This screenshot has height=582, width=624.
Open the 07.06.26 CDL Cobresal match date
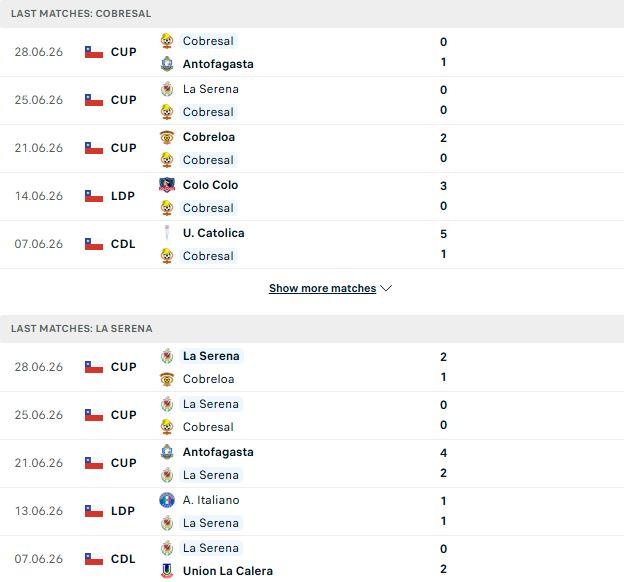click(39, 244)
